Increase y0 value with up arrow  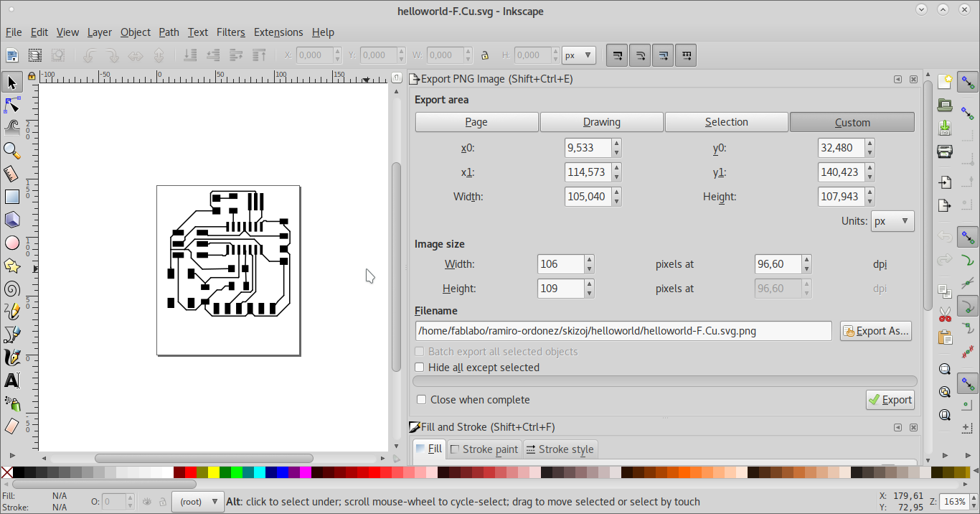pyautogui.click(x=870, y=144)
